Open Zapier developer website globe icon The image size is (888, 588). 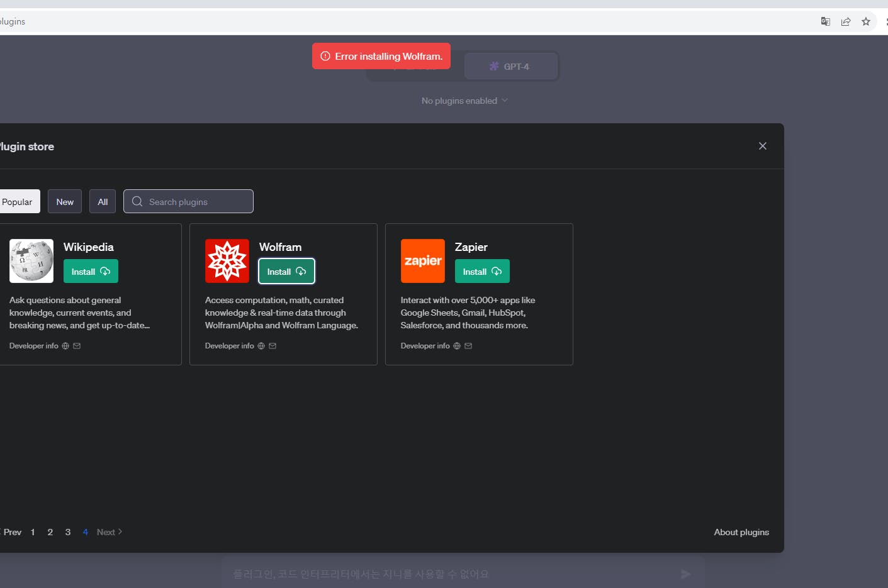point(457,346)
